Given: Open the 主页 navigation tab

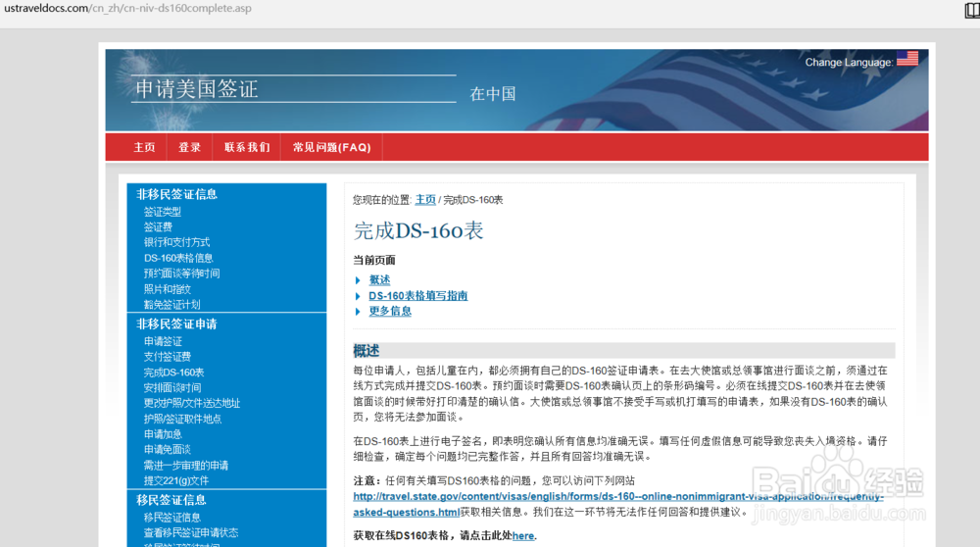Looking at the screenshot, I should 144,148.
